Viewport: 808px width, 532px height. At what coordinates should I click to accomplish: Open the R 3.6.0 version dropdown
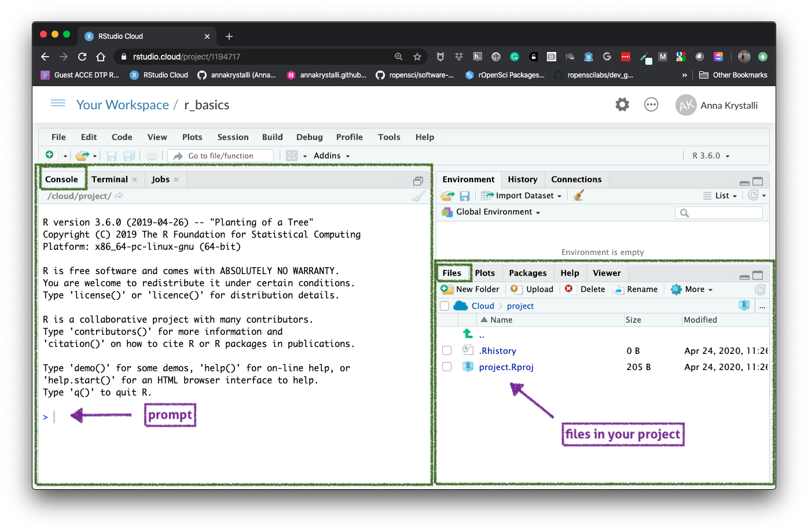(x=711, y=156)
